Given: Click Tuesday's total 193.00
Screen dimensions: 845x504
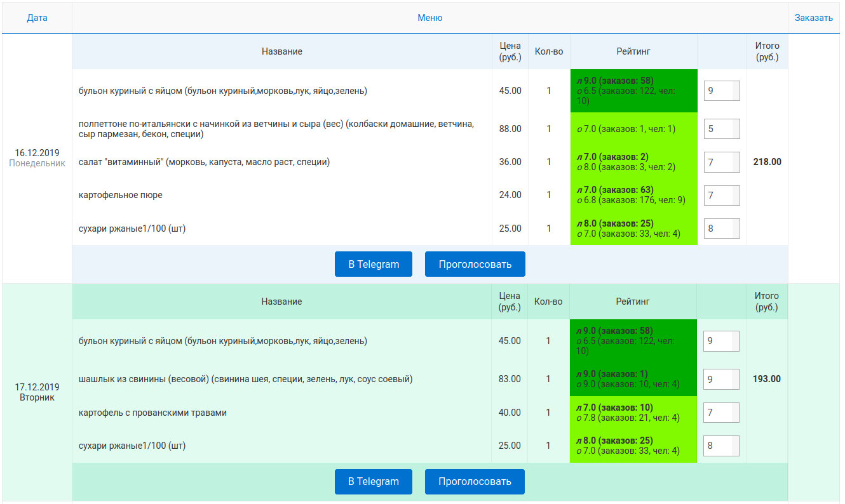Looking at the screenshot, I should click(767, 379).
